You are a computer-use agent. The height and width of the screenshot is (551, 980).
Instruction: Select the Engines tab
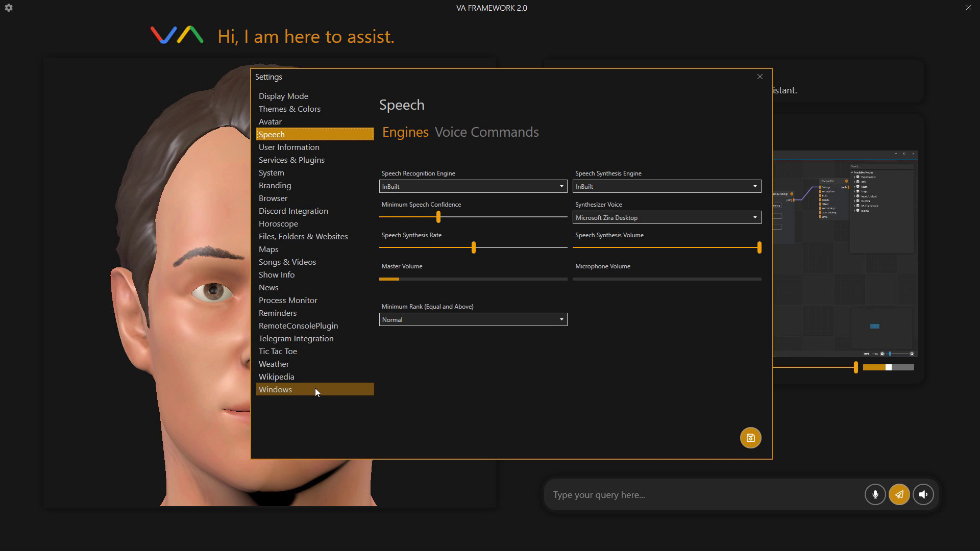pyautogui.click(x=405, y=132)
